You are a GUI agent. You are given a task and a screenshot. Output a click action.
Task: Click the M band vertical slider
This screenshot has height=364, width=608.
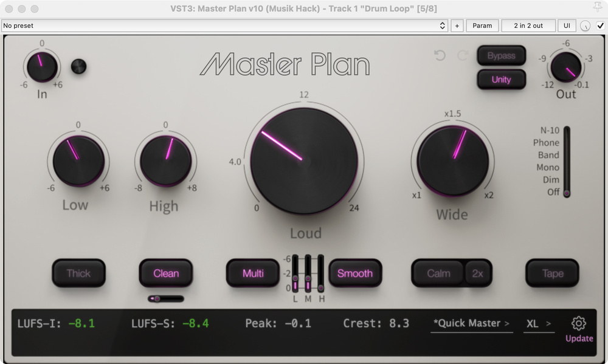pyautogui.click(x=308, y=273)
